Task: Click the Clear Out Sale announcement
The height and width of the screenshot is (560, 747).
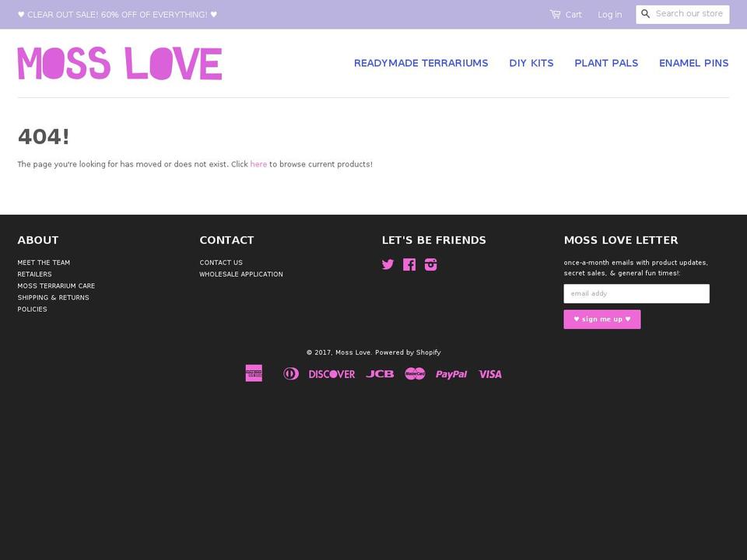Action: (x=117, y=15)
